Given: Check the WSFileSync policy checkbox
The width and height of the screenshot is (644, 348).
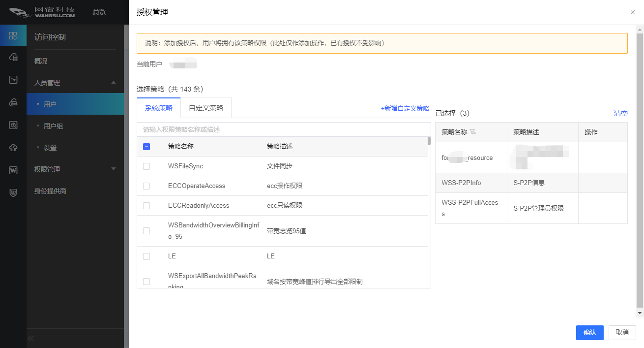Looking at the screenshot, I should pyautogui.click(x=146, y=166).
